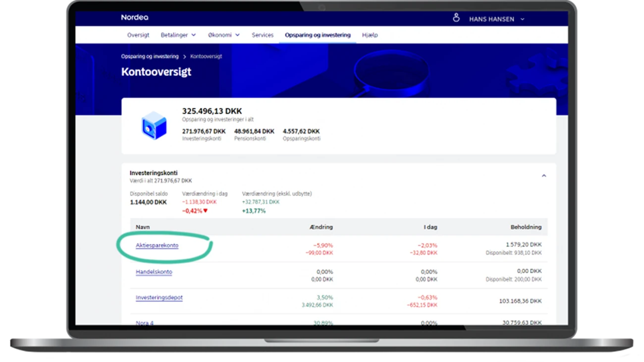Go to the Oversigt tab
The height and width of the screenshot is (362, 644).
point(138,35)
